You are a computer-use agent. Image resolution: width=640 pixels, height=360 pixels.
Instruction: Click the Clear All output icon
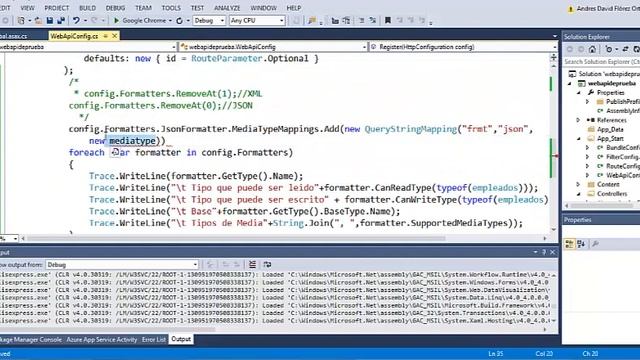pos(252,265)
